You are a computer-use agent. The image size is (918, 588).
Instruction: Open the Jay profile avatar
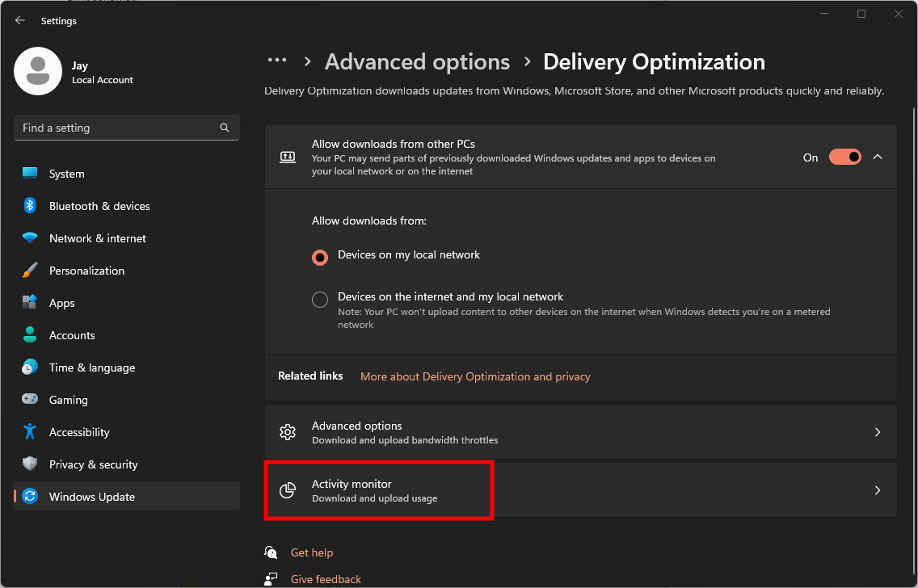(38, 71)
